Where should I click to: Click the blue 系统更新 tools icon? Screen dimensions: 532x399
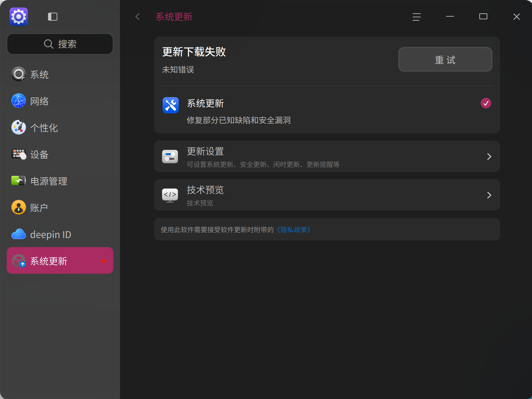[171, 105]
